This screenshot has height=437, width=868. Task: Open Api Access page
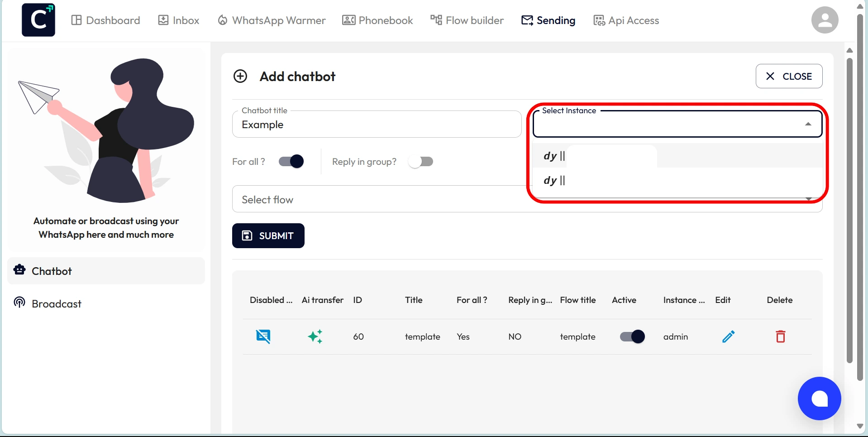click(626, 20)
